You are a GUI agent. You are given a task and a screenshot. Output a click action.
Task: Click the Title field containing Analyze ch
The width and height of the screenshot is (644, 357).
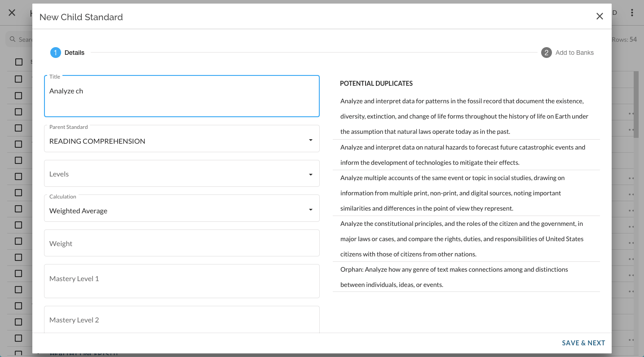point(182,96)
